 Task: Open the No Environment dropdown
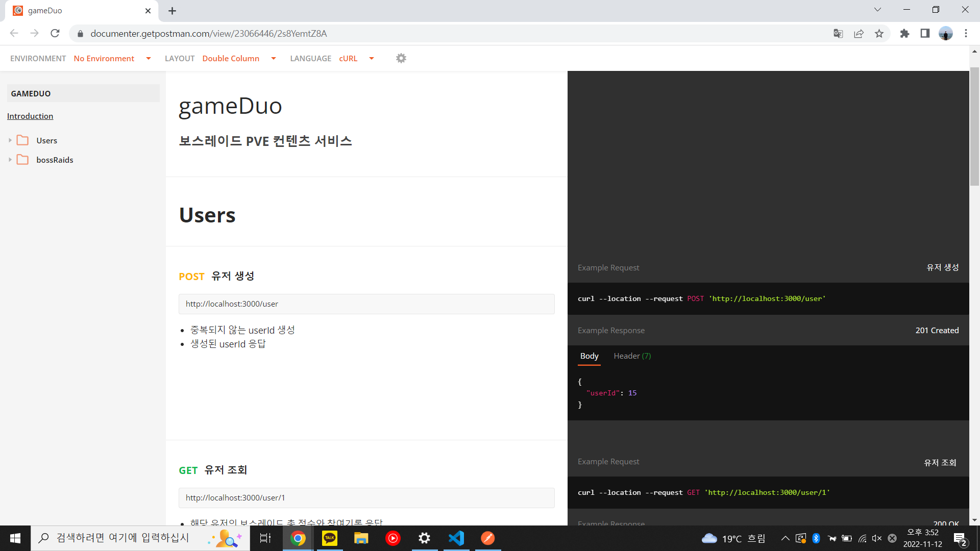(112, 58)
